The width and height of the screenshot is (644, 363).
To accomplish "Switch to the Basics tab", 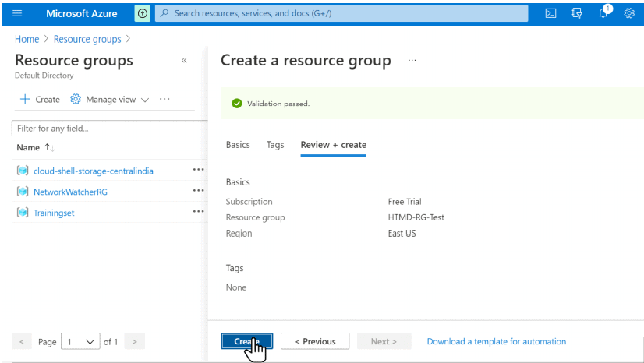I will 238,145.
